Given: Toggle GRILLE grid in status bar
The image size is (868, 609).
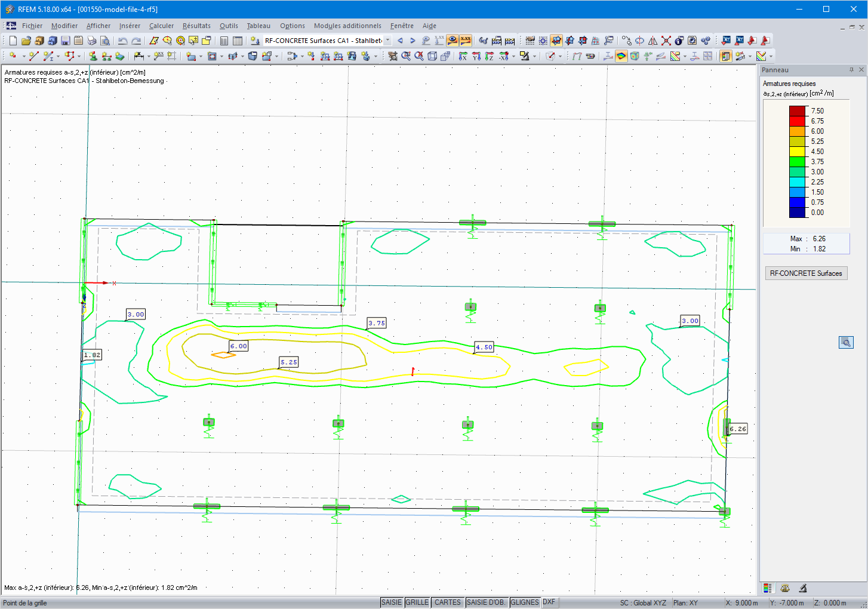Looking at the screenshot, I should click(417, 602).
